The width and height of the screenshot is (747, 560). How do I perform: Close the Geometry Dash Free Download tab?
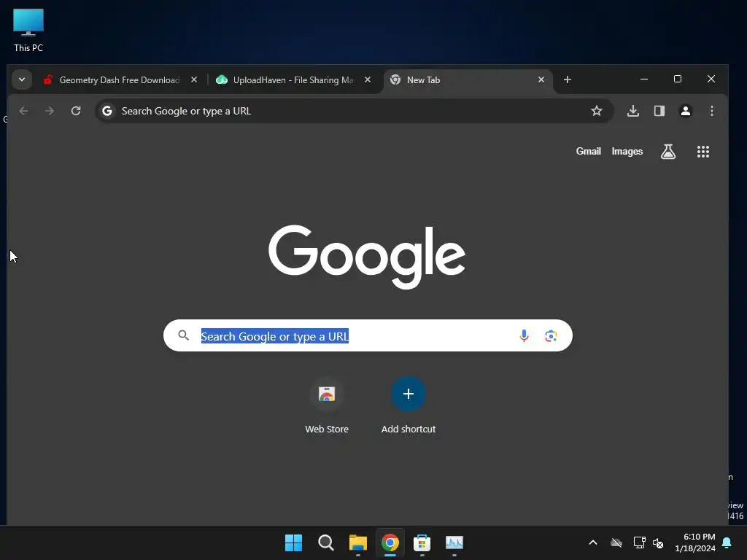(x=194, y=79)
